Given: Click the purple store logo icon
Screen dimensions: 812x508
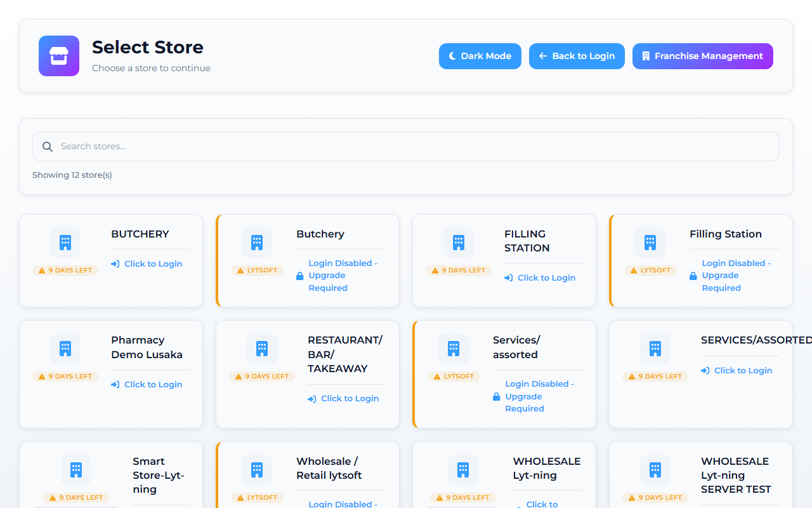Looking at the screenshot, I should (x=59, y=56).
